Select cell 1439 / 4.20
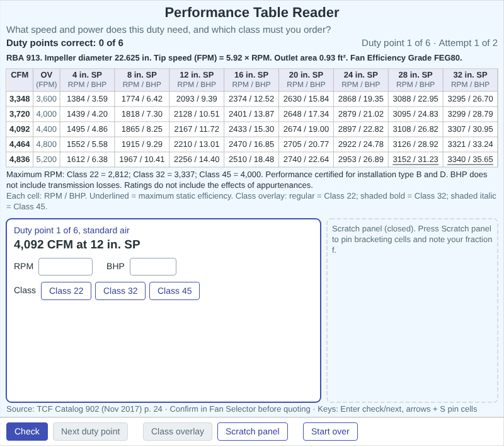This screenshot has height=447, width=504. click(x=87, y=114)
